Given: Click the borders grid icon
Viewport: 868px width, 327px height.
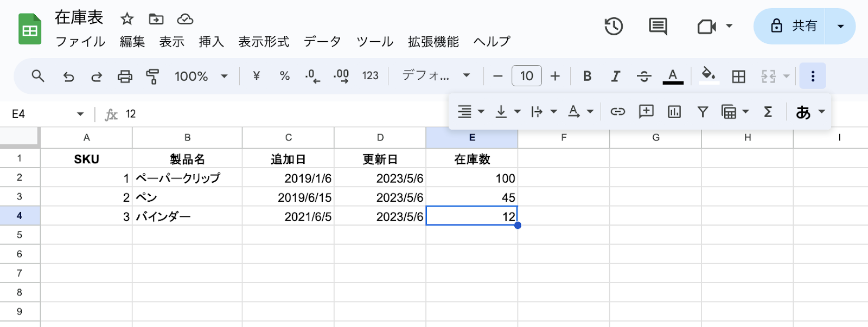Looking at the screenshot, I should tap(738, 76).
